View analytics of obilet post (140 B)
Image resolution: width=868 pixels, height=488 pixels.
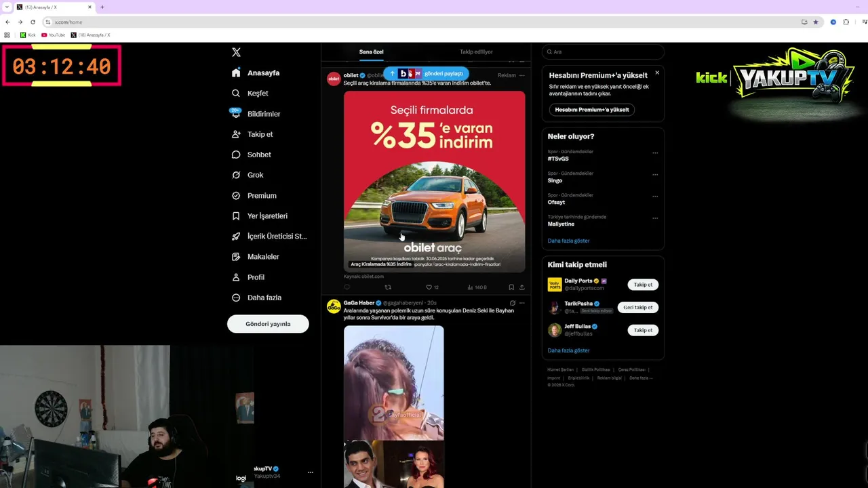click(477, 287)
